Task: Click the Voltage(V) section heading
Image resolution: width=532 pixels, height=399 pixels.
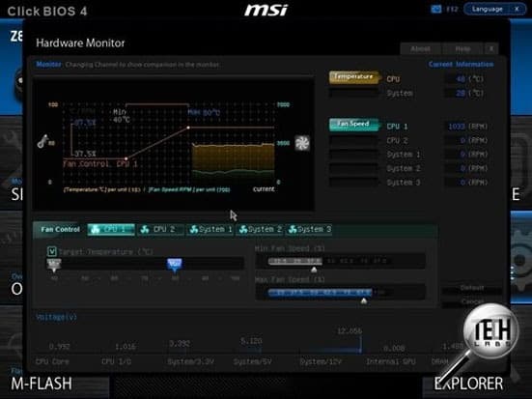Action: point(56,317)
